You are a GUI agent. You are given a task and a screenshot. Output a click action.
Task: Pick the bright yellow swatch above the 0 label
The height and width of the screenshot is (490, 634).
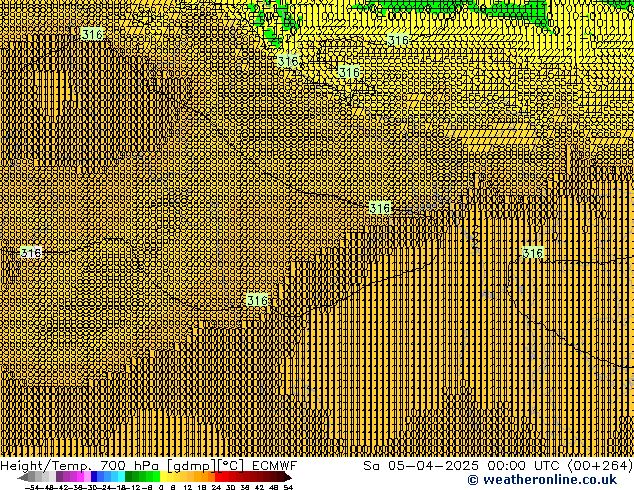(163, 477)
